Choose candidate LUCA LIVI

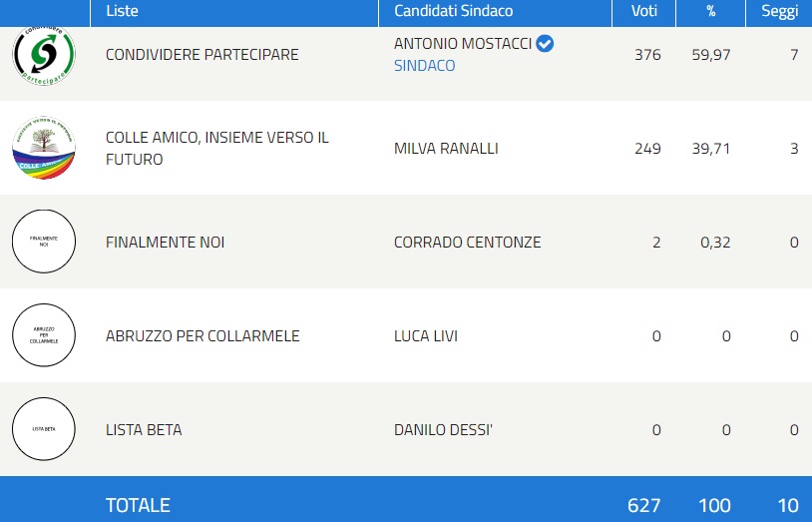426,336
